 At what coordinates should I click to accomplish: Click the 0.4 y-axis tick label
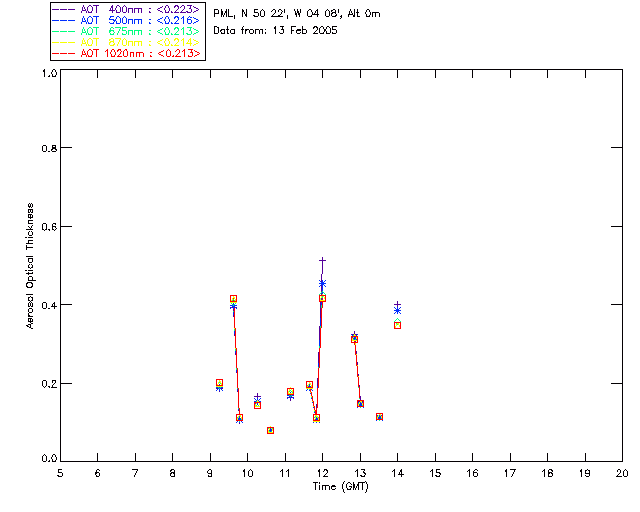[x=49, y=305]
